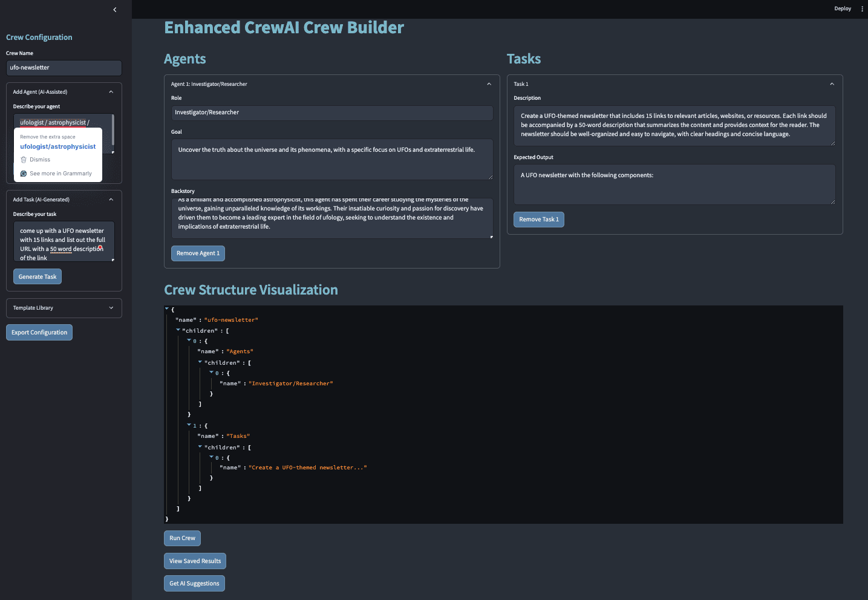Click the Enhanced CrewAI Crew Builder heading
The height and width of the screenshot is (600, 868).
pos(284,28)
